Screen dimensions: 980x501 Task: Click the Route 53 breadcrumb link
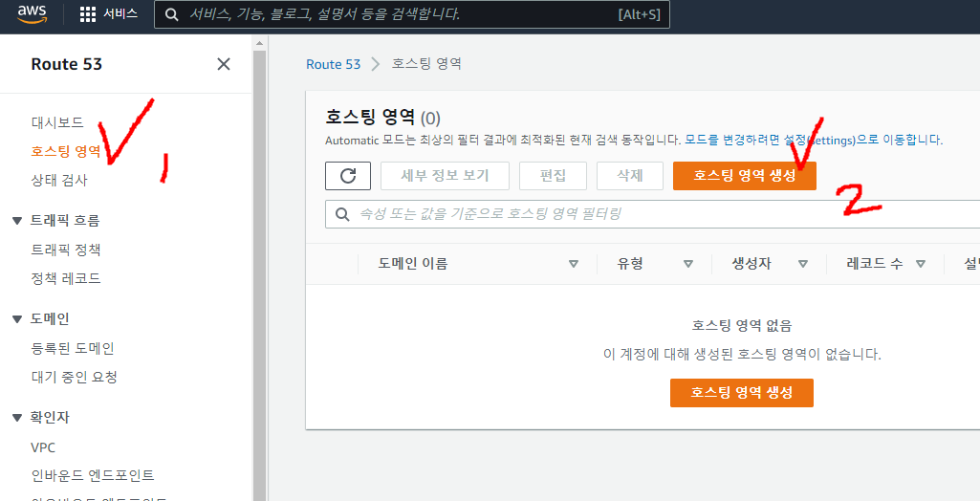point(333,64)
